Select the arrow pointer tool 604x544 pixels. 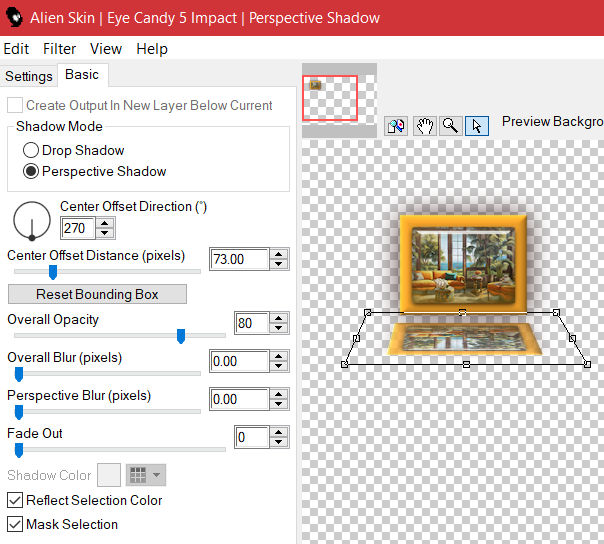(477, 126)
